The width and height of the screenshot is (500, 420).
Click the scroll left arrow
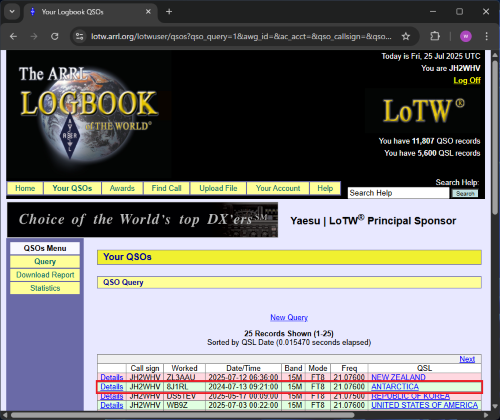click(x=5, y=415)
